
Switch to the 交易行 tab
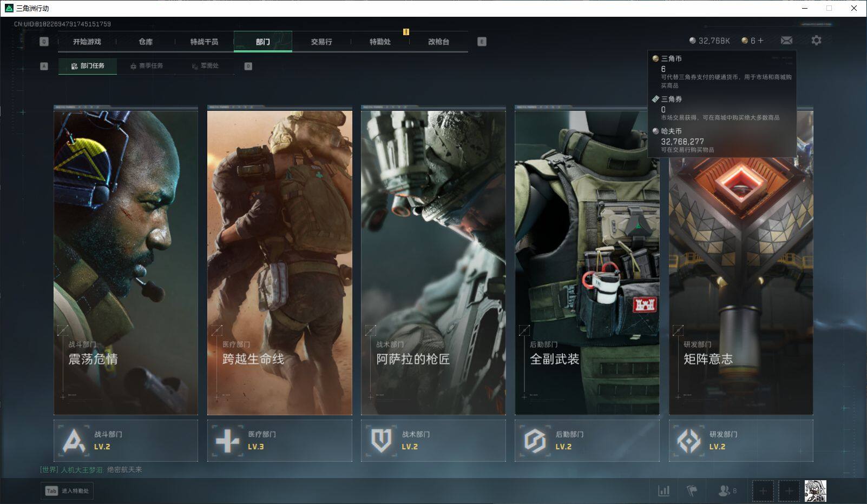tap(321, 42)
